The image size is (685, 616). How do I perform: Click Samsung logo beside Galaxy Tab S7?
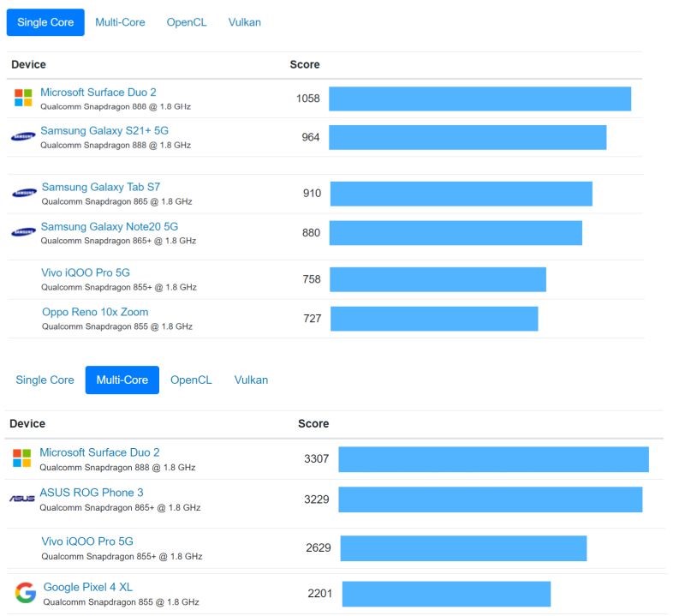[25, 193]
